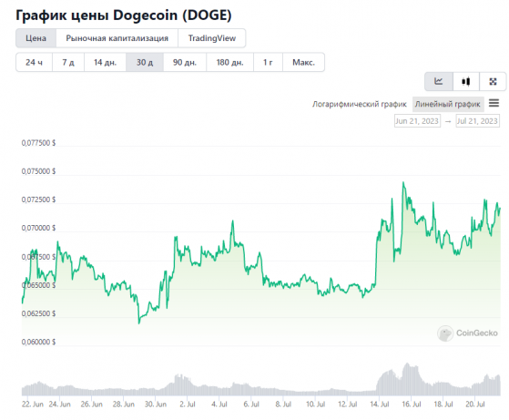Click the 0,062500 $ axis label

coord(38,313)
